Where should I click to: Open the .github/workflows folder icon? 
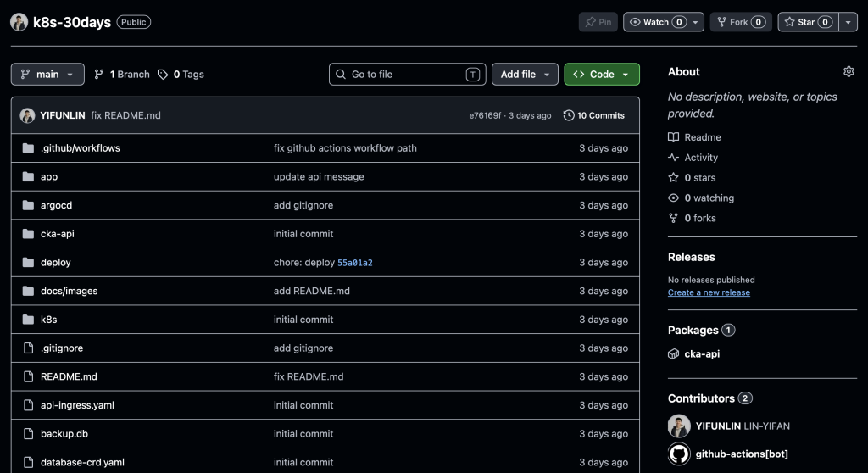[x=28, y=147]
